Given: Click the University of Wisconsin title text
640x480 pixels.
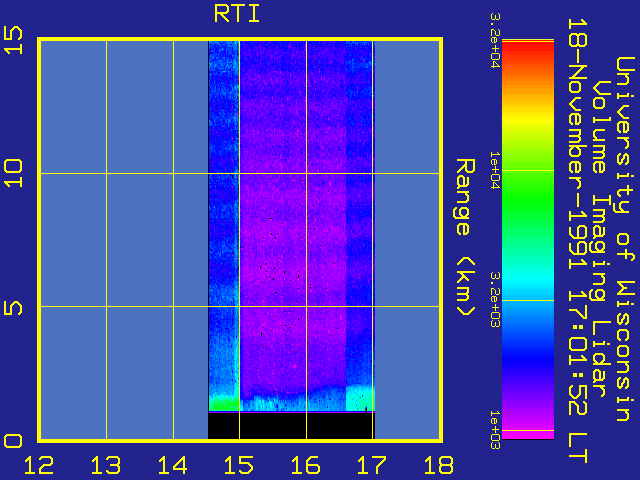Looking at the screenshot, I should pyautogui.click(x=624, y=239).
